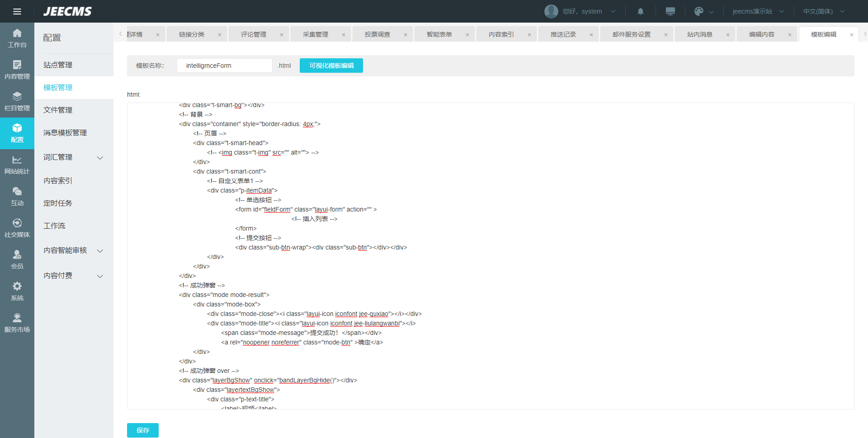Viewport: 868px width, 438px height.
Task: Open 系统 gear icon in sidebar
Action: (17, 292)
